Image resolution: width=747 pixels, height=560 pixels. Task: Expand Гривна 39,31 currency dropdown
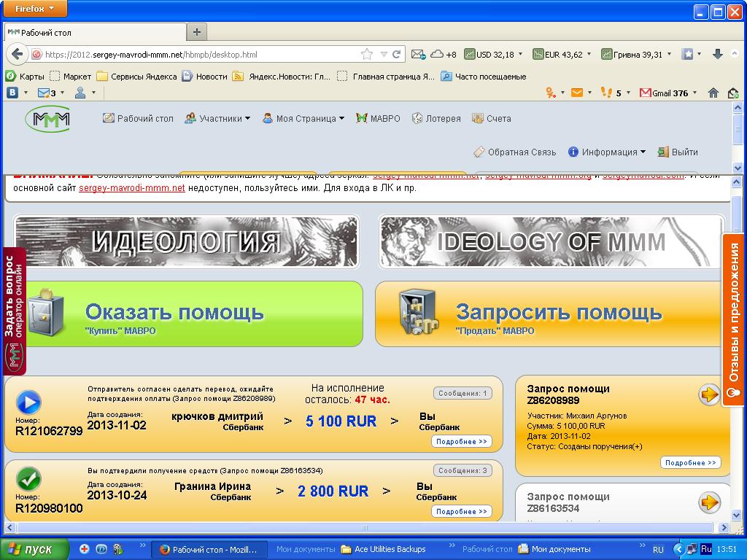pos(669,54)
